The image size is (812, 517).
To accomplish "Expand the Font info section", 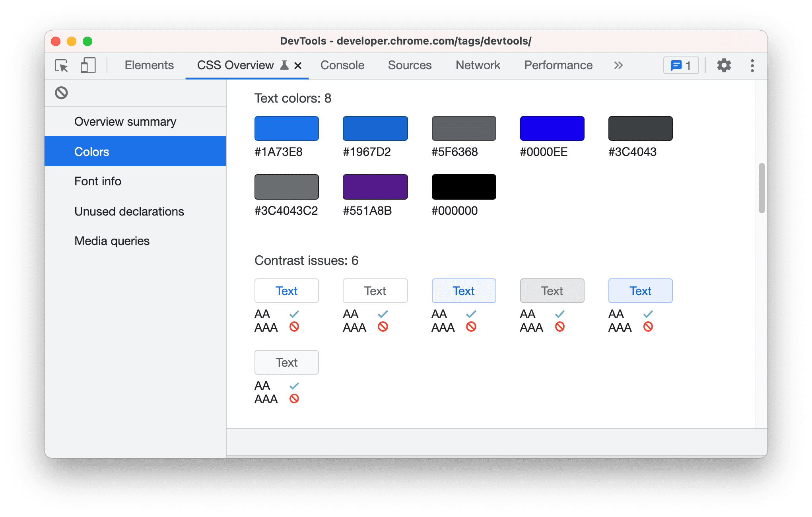I will click(97, 181).
